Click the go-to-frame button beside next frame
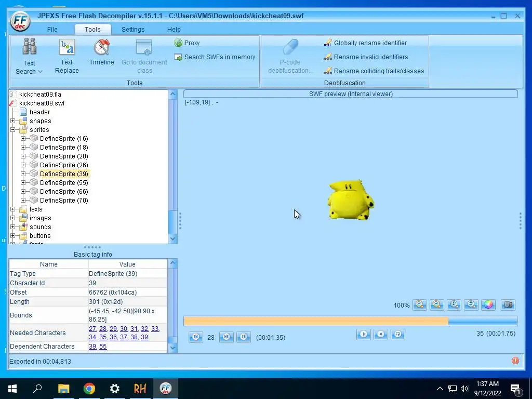 (x=244, y=337)
